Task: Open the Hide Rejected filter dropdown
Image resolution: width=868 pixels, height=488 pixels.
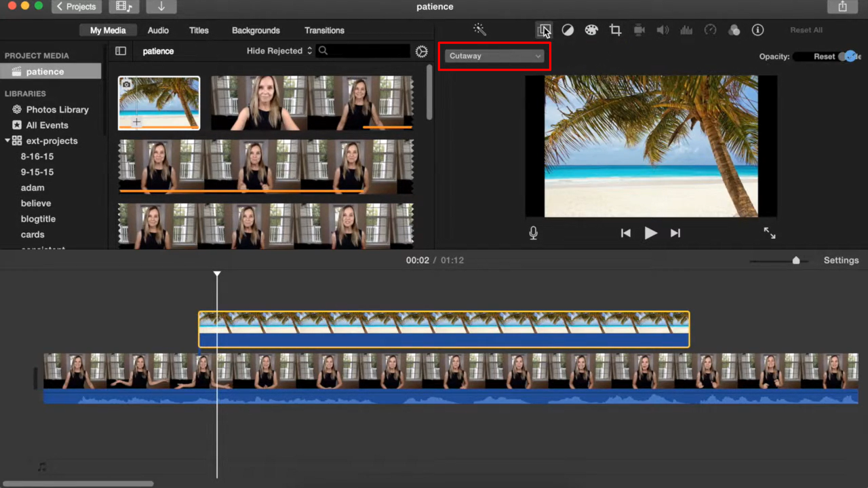Action: [x=279, y=51]
